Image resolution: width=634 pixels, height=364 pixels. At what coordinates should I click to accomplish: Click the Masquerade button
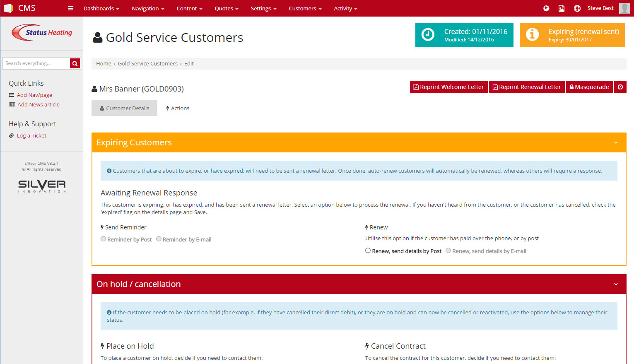pyautogui.click(x=589, y=87)
